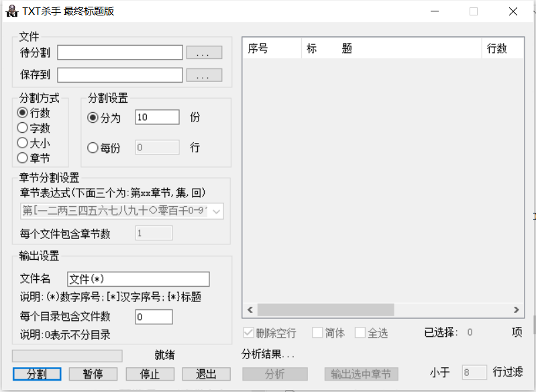Click the 文件名 output name field
Image resolution: width=536 pixels, height=392 pixels.
pyautogui.click(x=138, y=279)
